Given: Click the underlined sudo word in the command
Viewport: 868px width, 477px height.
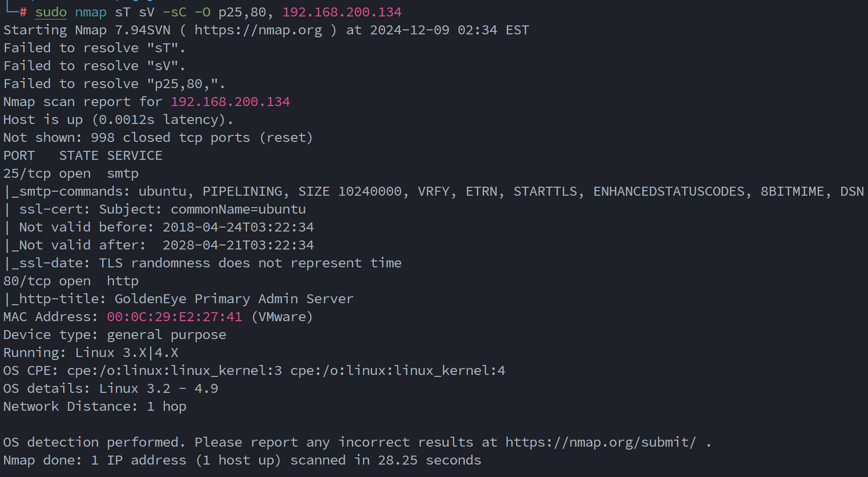Looking at the screenshot, I should (x=51, y=12).
